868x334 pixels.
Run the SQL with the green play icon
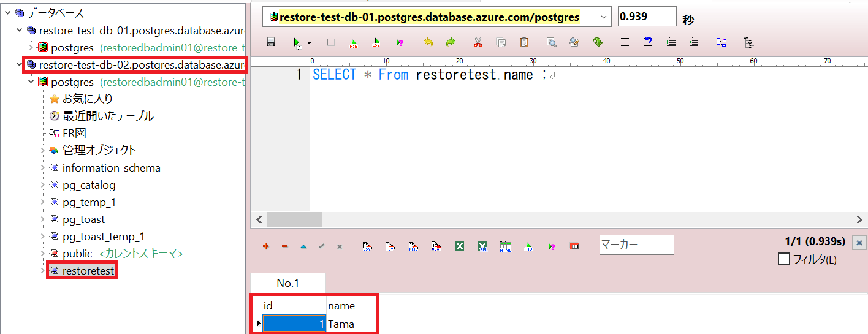click(x=297, y=42)
